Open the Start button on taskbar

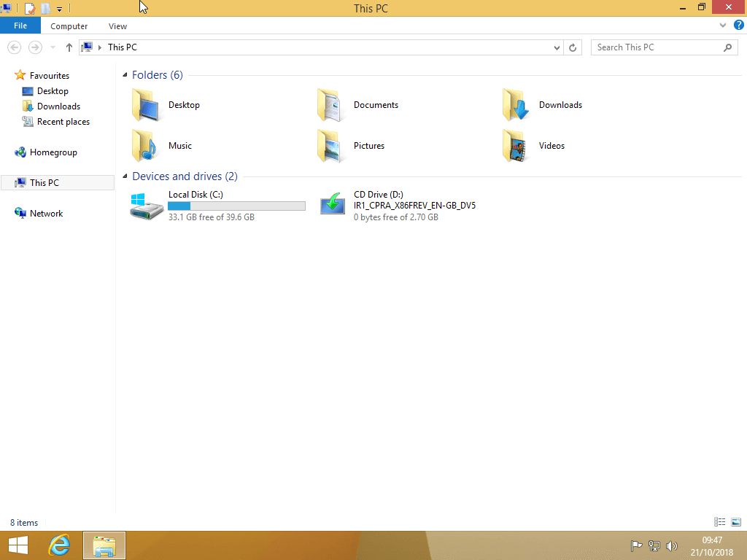(x=18, y=545)
